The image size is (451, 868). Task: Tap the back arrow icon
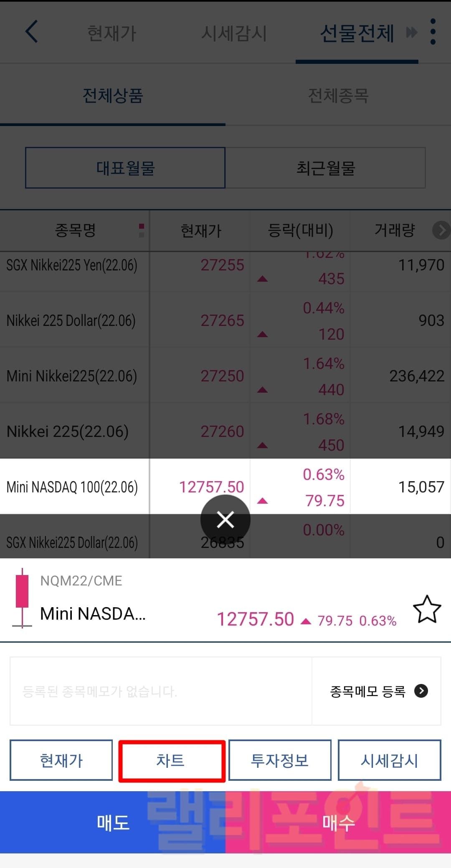click(32, 32)
